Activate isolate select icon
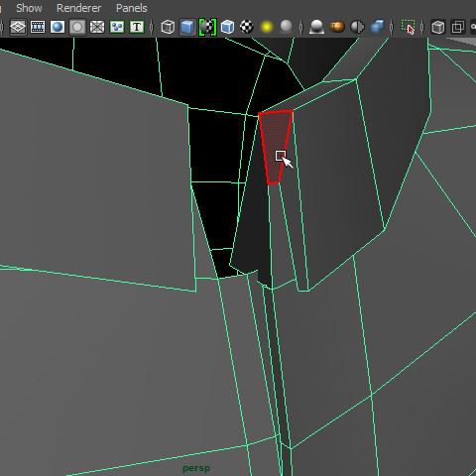The width and height of the screenshot is (476, 476). [408, 27]
